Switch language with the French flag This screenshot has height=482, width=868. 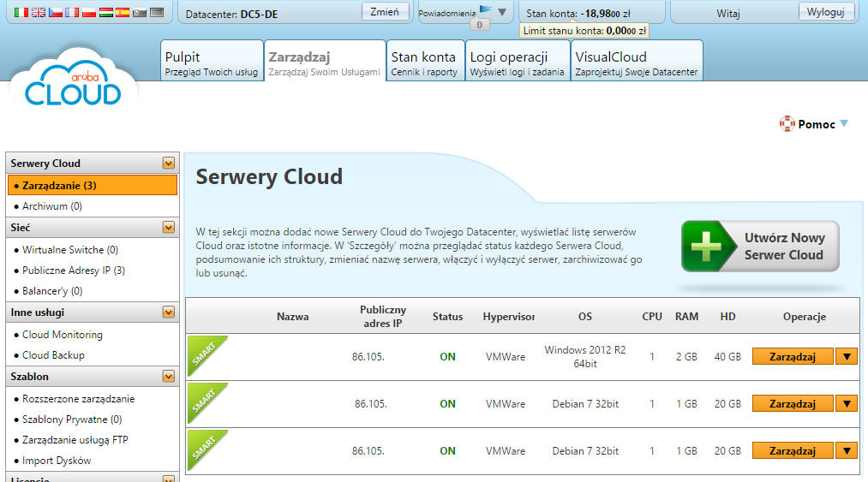[x=72, y=12]
